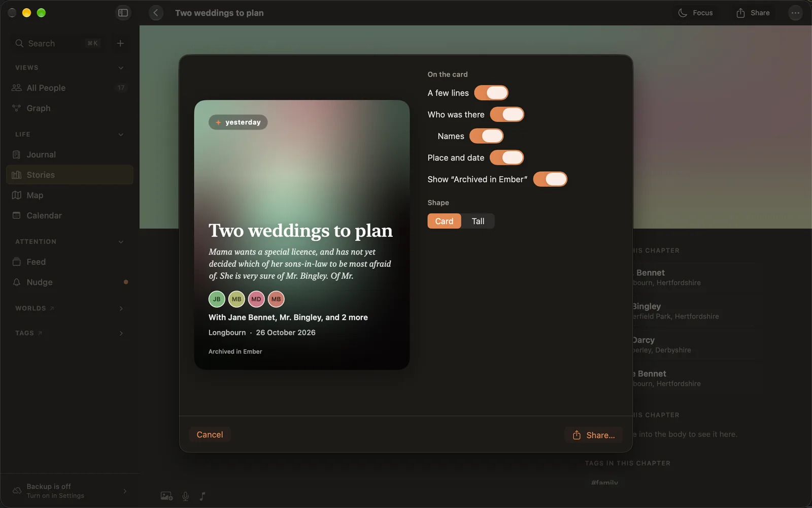Click the backup cloud icon
The image size is (812, 508).
[17, 491]
